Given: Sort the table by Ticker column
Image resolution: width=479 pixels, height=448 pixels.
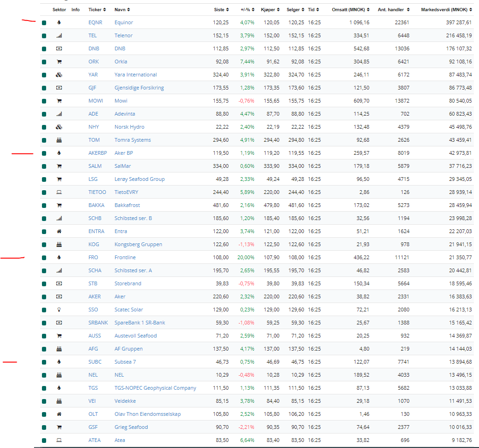Looking at the screenshot, I should point(97,9).
